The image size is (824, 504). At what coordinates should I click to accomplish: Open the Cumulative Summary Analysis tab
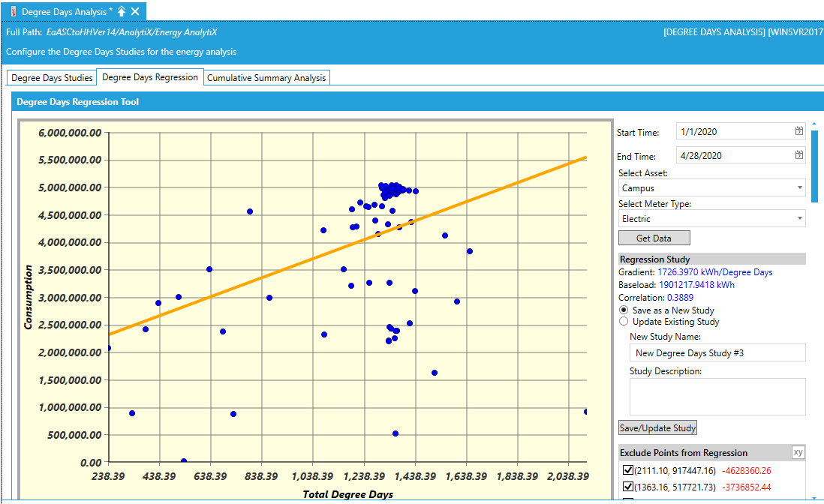266,78
